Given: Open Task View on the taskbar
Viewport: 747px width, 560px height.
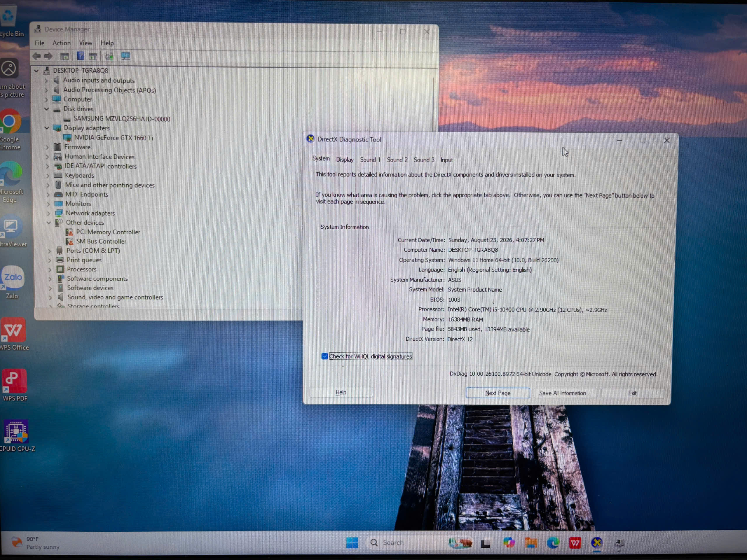Looking at the screenshot, I should 485,543.
